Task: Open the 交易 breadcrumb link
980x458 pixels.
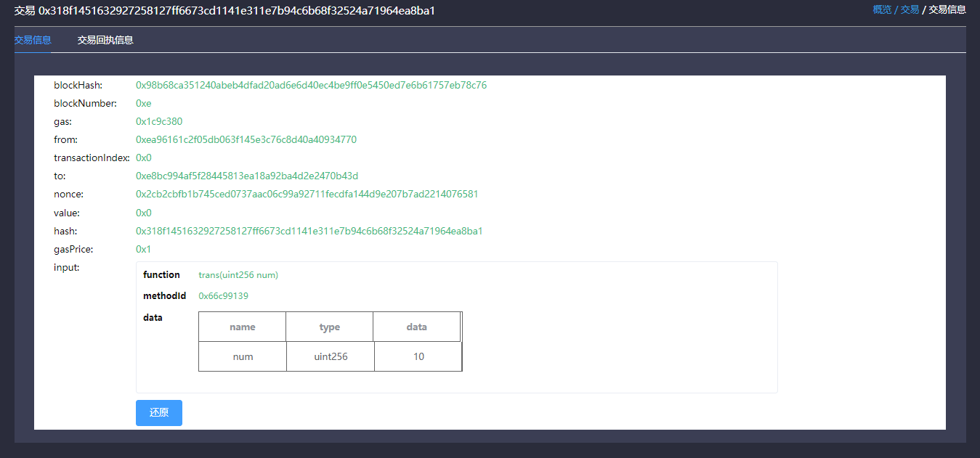Action: tap(910, 9)
